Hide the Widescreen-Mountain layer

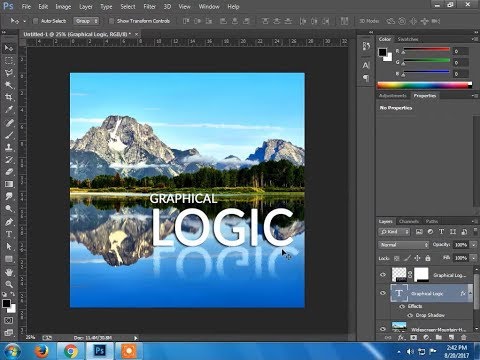(x=383, y=329)
